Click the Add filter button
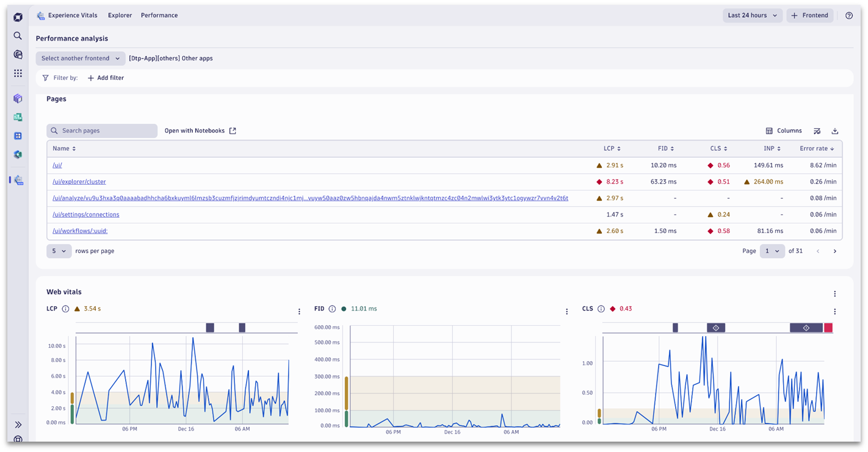 (x=105, y=77)
